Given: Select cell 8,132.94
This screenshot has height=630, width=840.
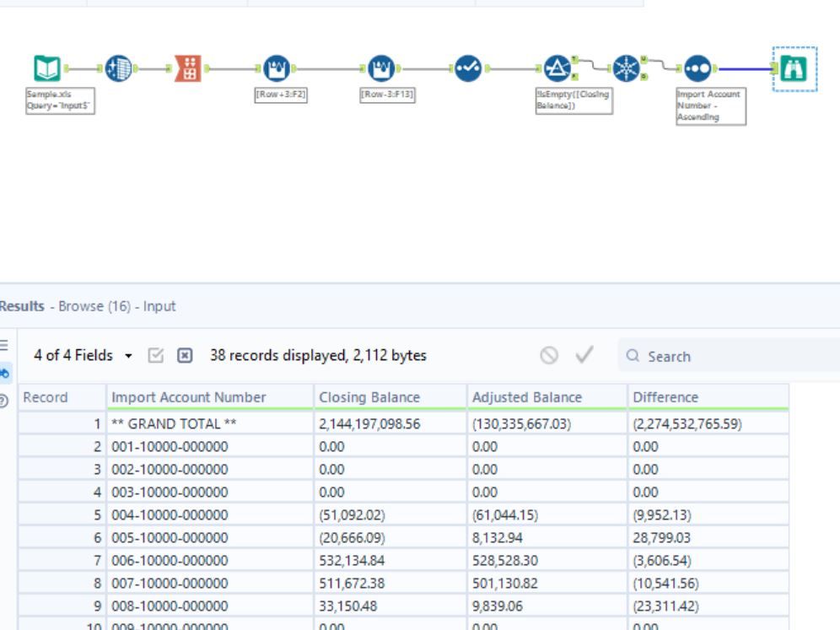Looking at the screenshot, I should [547, 537].
